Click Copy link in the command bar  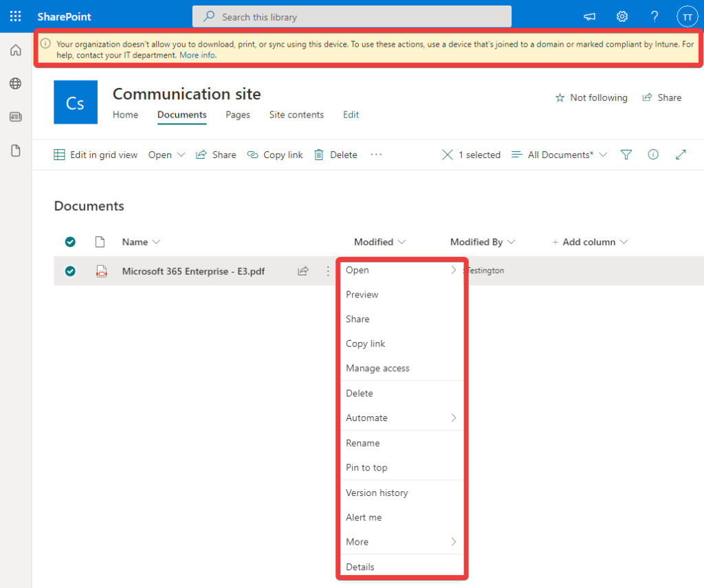point(275,155)
